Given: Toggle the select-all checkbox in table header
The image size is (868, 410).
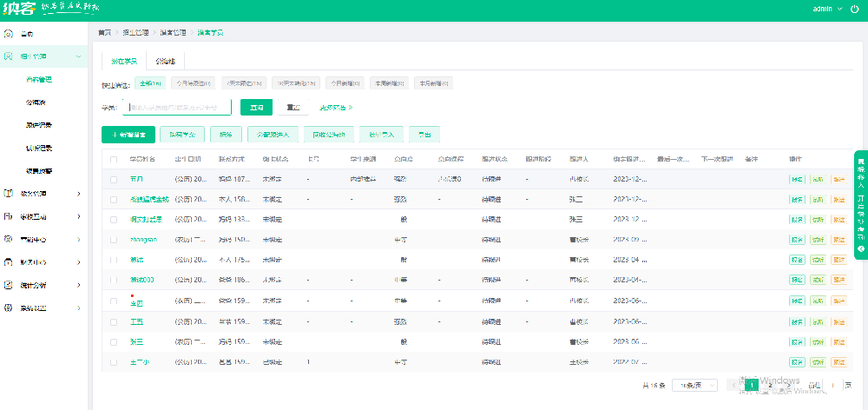Looking at the screenshot, I should (114, 160).
